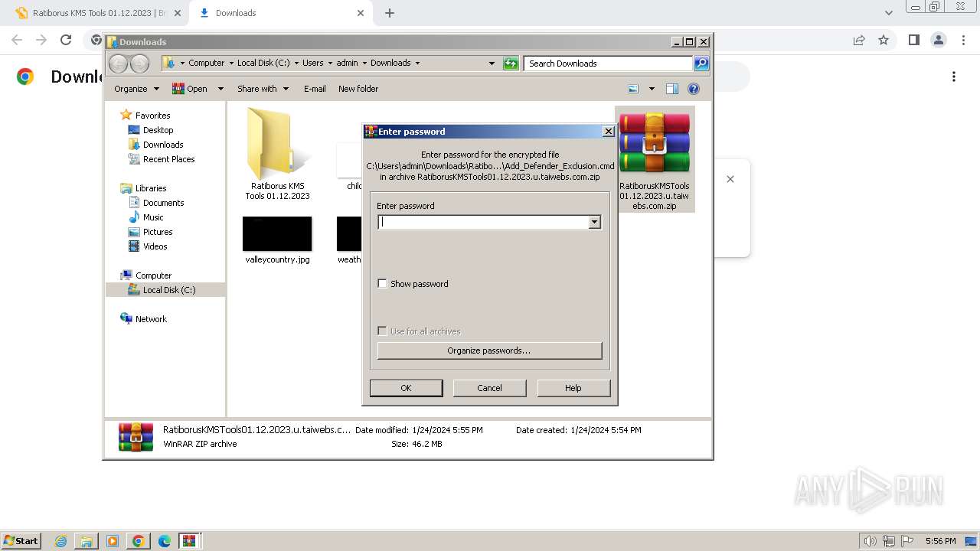Dismiss the download item X button
The image size is (980, 551).
point(730,179)
